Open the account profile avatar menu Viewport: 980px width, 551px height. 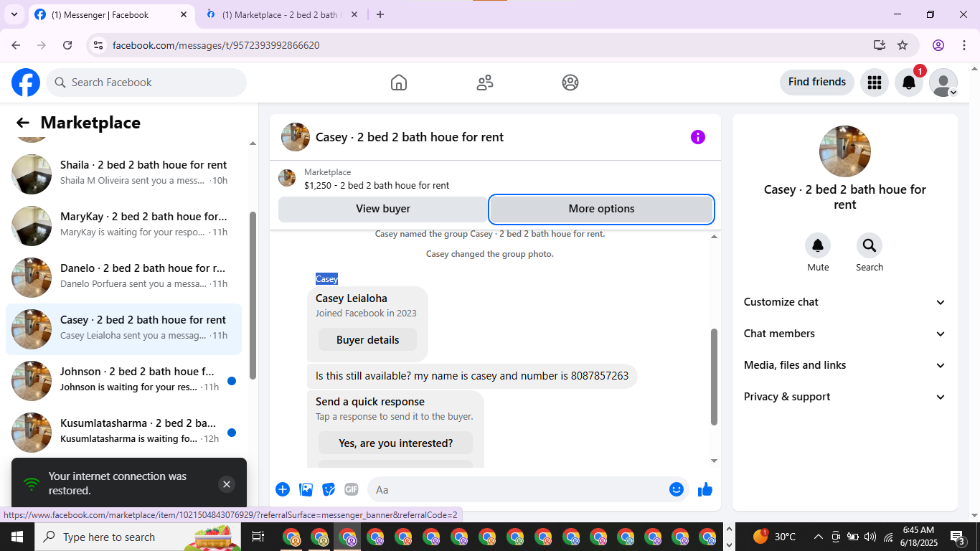click(x=943, y=83)
